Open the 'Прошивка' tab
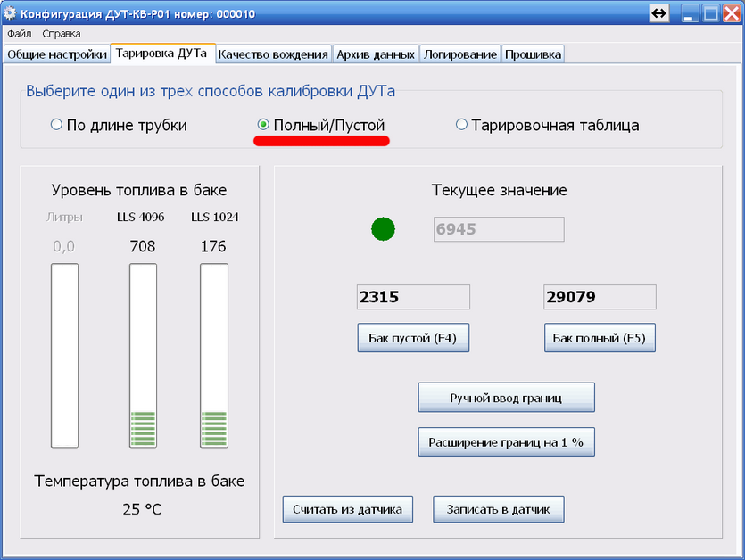 (x=533, y=54)
